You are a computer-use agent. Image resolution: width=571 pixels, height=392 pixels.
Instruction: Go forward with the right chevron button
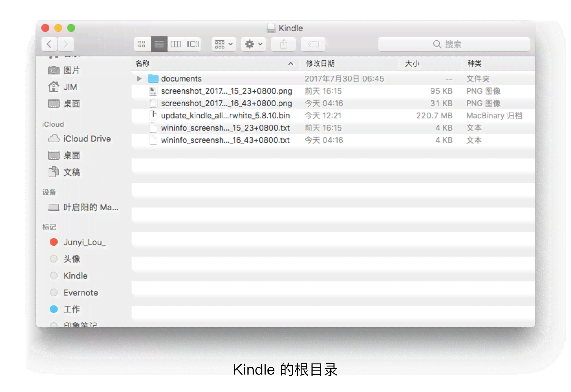(66, 44)
